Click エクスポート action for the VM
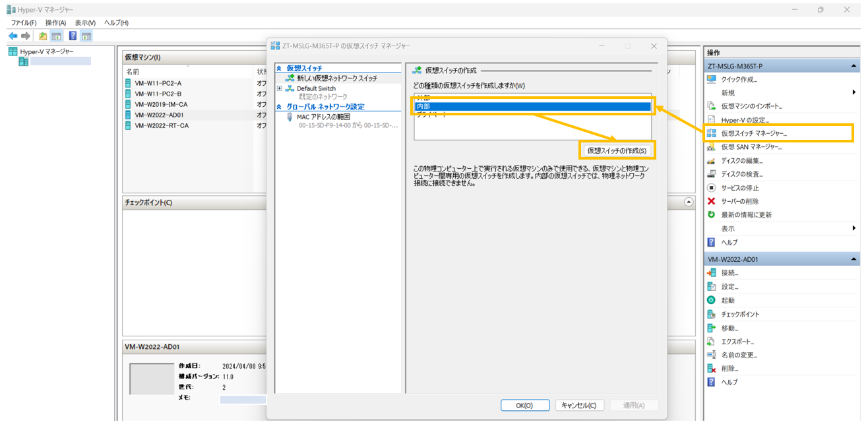The width and height of the screenshot is (868, 430). (x=737, y=342)
